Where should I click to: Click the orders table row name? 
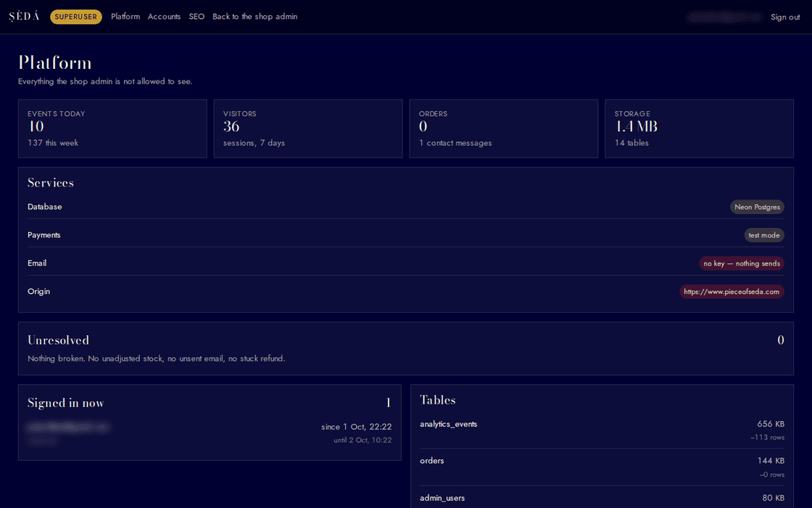coord(432,460)
